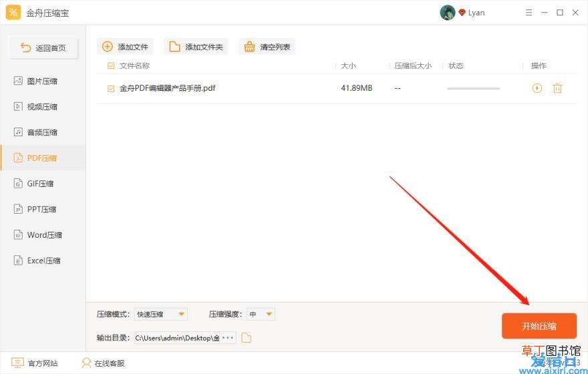This screenshot has width=588, height=374.
Task: Click the 金舟压缩宝 app logo icon
Action: [13, 13]
